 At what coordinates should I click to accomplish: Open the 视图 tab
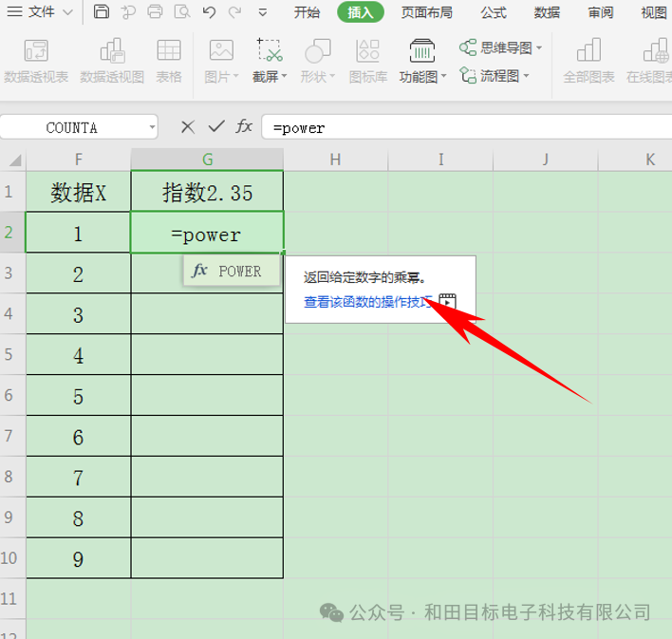coord(654,12)
